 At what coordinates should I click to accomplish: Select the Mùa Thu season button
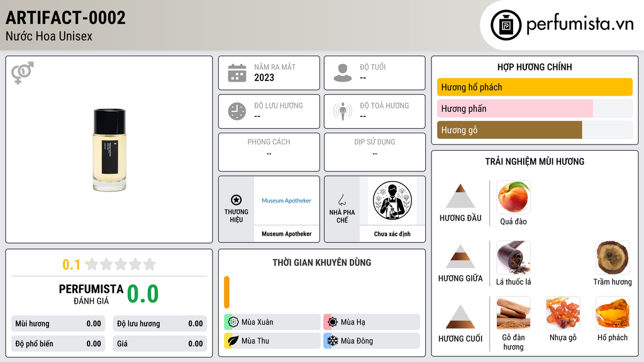(272, 341)
